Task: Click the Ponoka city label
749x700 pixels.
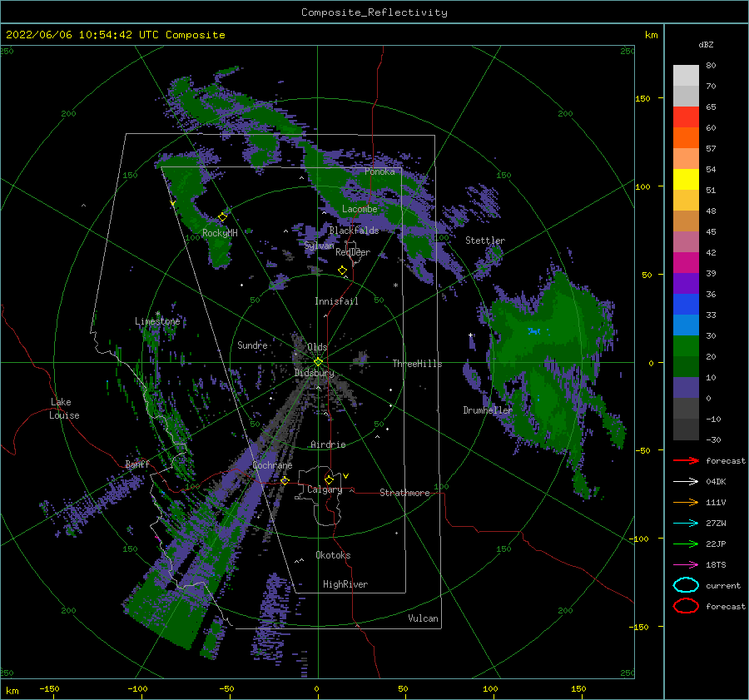Action: pyautogui.click(x=379, y=171)
